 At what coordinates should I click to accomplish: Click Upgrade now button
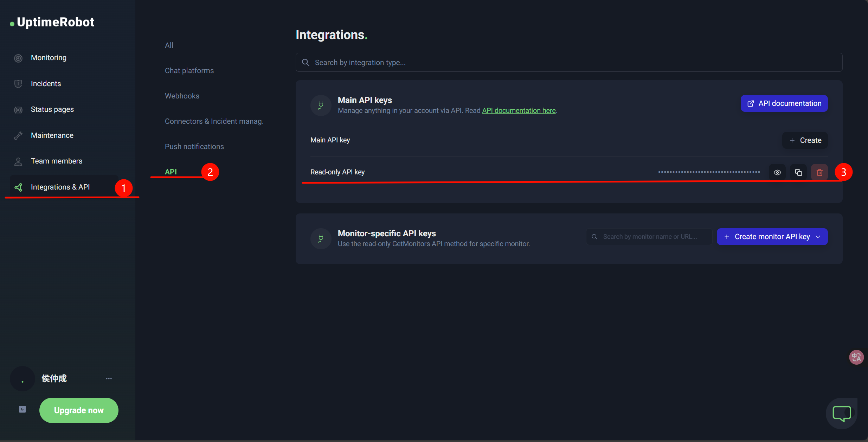tap(79, 410)
